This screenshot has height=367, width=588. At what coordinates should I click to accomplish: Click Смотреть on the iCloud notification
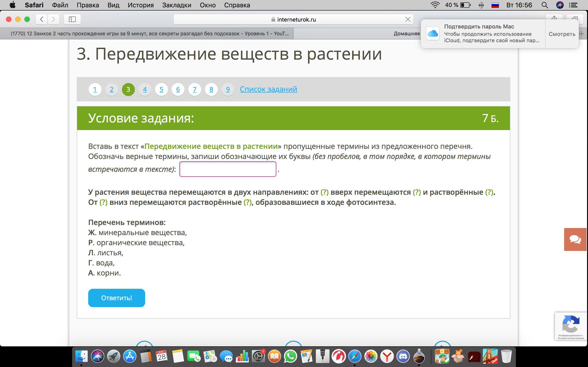click(562, 34)
